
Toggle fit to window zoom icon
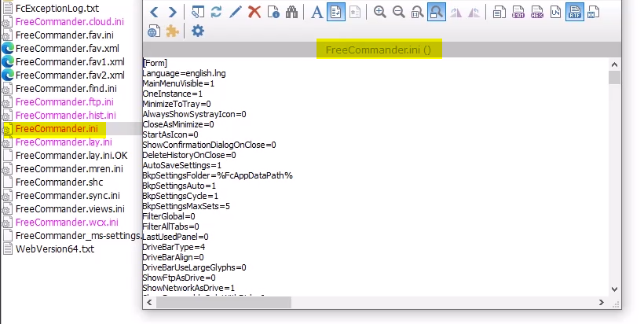point(436,12)
